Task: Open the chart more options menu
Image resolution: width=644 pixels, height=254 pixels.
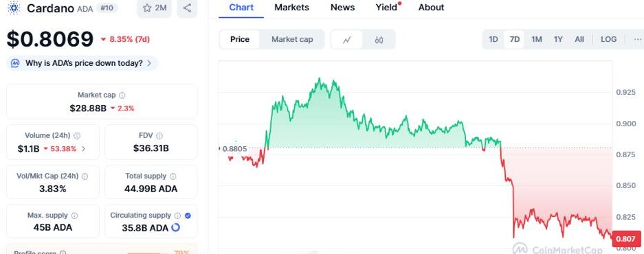Action: coord(637,39)
